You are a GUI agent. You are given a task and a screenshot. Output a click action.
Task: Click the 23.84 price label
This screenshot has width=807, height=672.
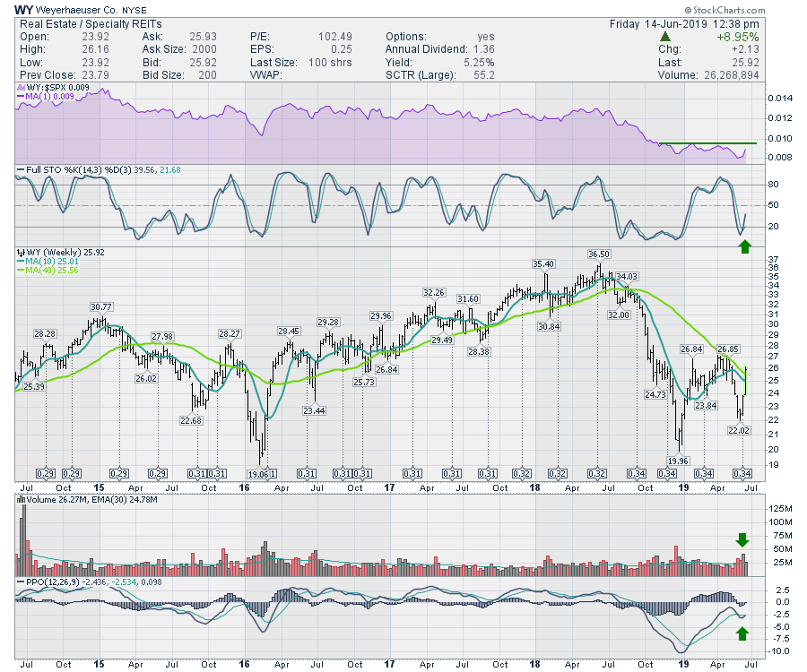tap(706, 405)
